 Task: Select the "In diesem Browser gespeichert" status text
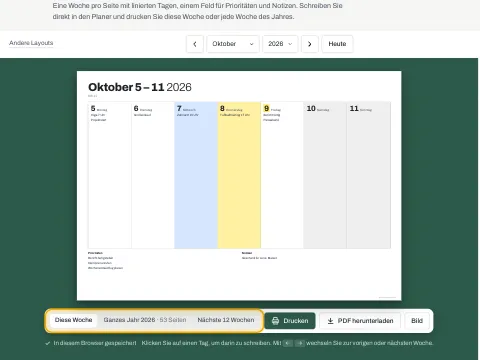[95, 343]
